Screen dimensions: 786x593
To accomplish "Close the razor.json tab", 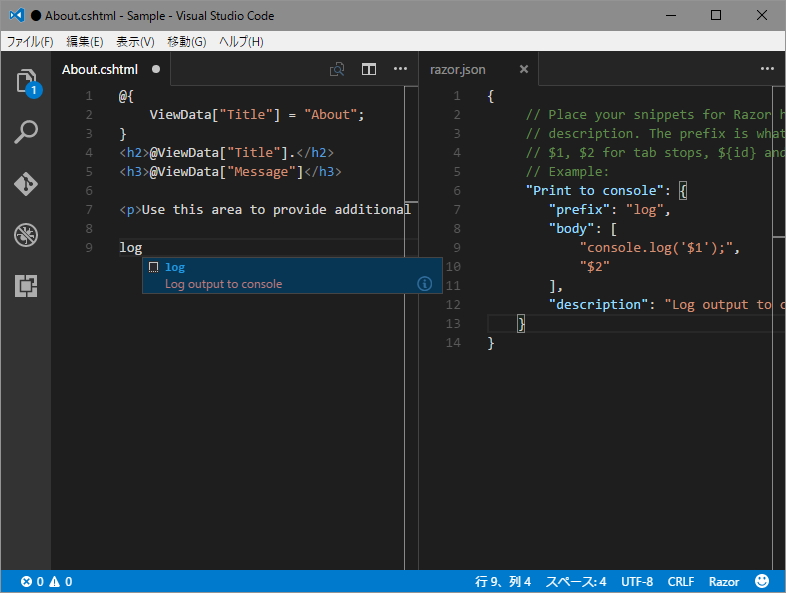I will [x=524, y=69].
